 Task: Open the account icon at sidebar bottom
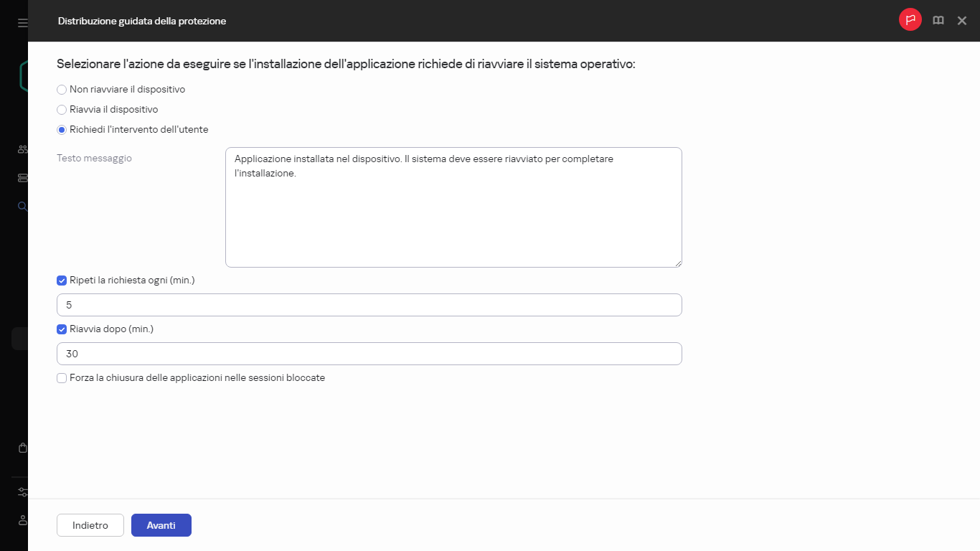tap(22, 520)
